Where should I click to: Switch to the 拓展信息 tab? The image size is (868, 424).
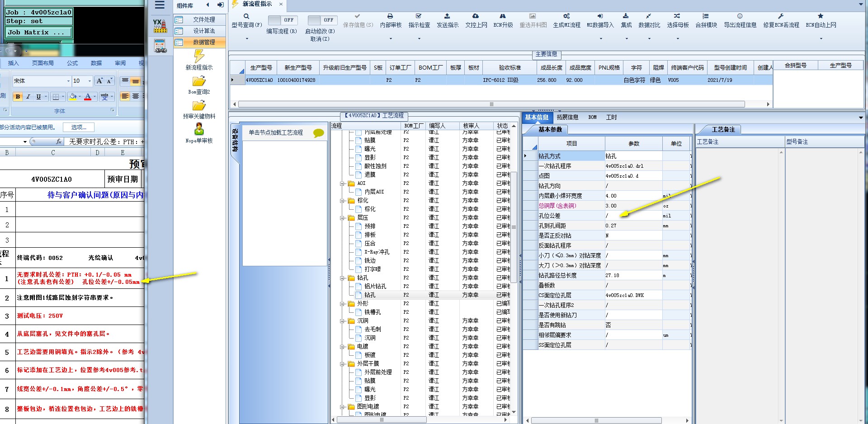[x=567, y=117]
